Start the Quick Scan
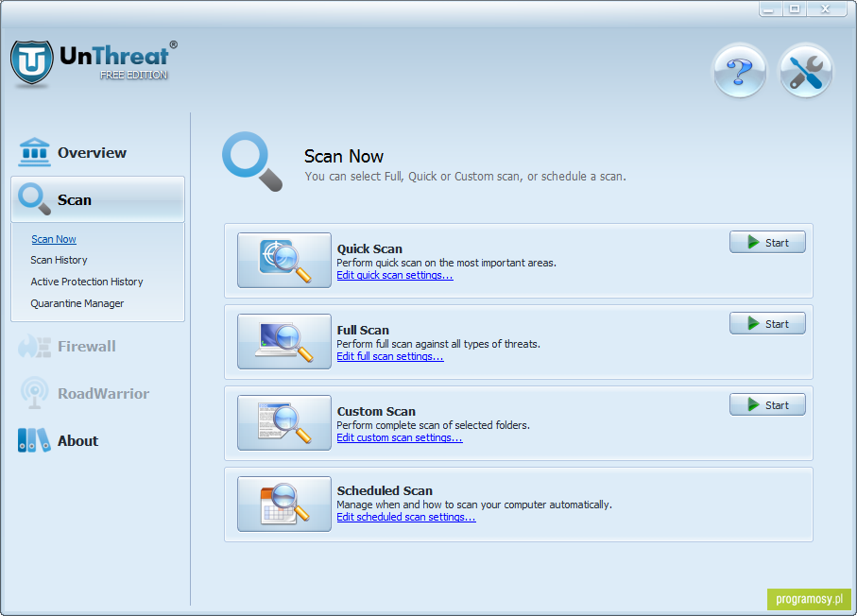Image resolution: width=857 pixels, height=616 pixels. click(x=767, y=242)
